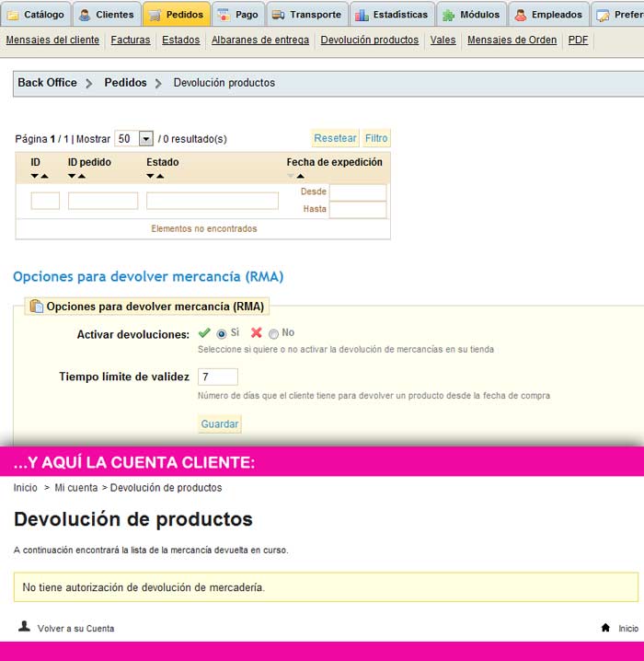The height and width of the screenshot is (661, 644).
Task: Click the home icon next to Inicio
Action: pyautogui.click(x=605, y=628)
